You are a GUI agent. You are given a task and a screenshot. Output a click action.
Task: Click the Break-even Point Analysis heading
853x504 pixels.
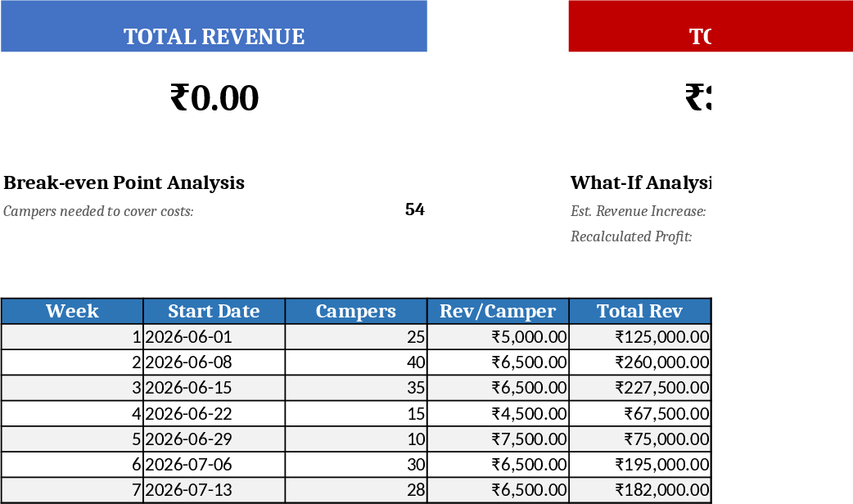click(x=124, y=182)
